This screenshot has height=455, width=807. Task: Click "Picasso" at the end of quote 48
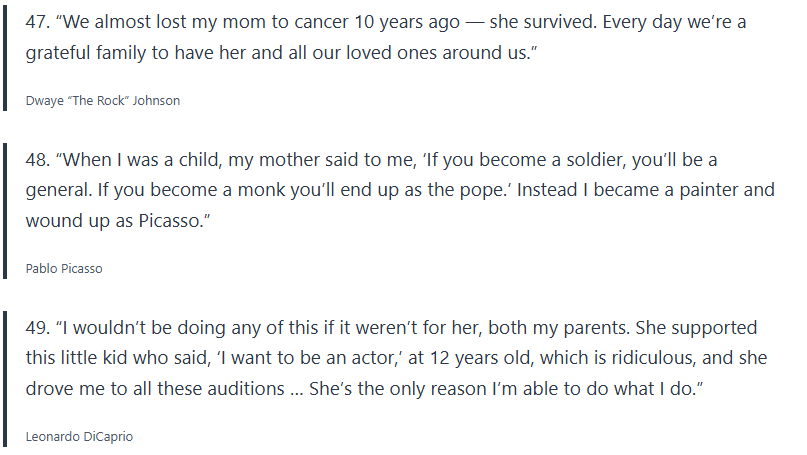pos(174,220)
